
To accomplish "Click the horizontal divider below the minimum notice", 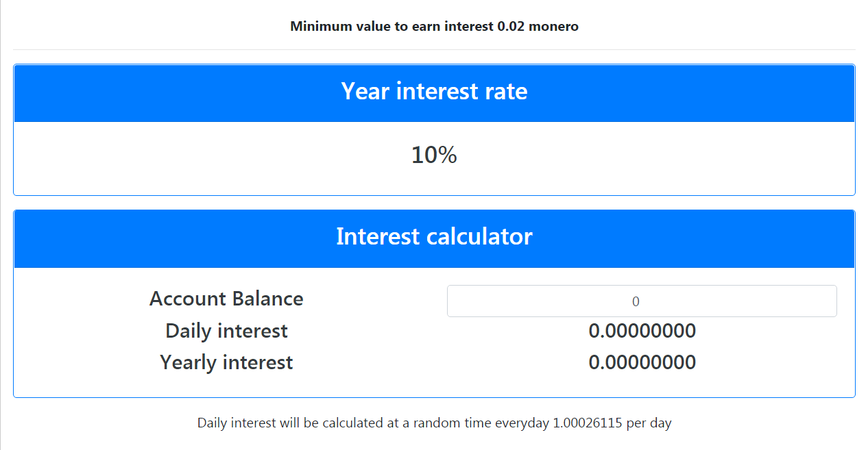I will tap(434, 49).
